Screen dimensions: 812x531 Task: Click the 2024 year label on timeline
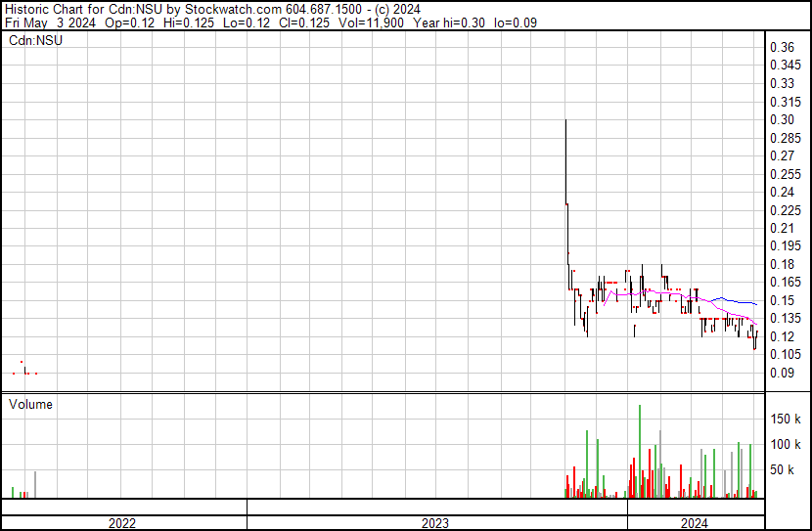(x=695, y=523)
